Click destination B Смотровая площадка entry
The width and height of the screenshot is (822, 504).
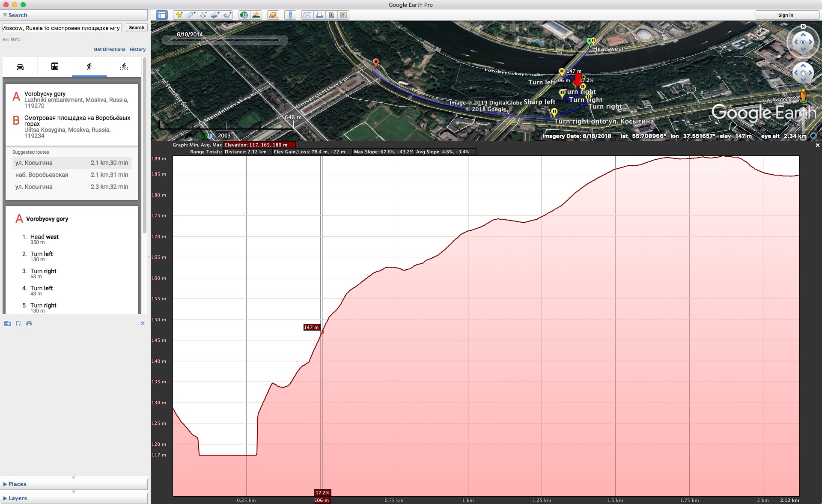tap(72, 126)
